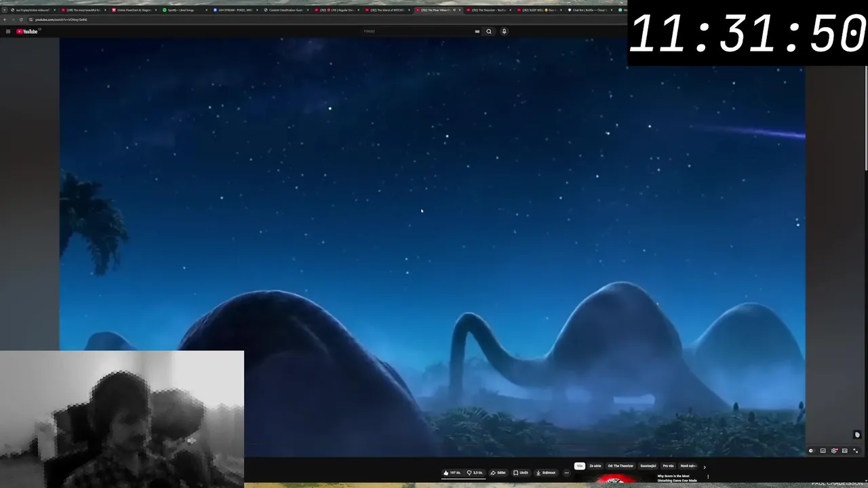
Task: Click the browser back arrow
Action: (x=5, y=20)
